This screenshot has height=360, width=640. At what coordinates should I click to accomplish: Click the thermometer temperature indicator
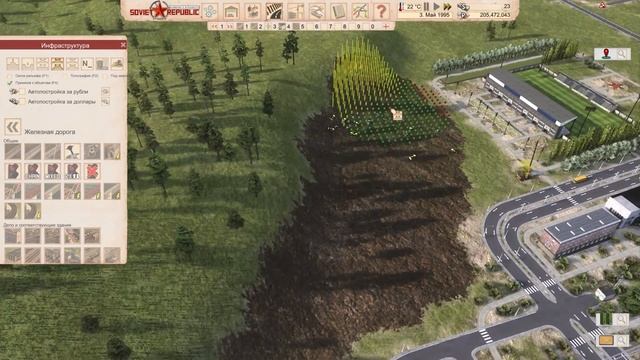[x=402, y=7]
